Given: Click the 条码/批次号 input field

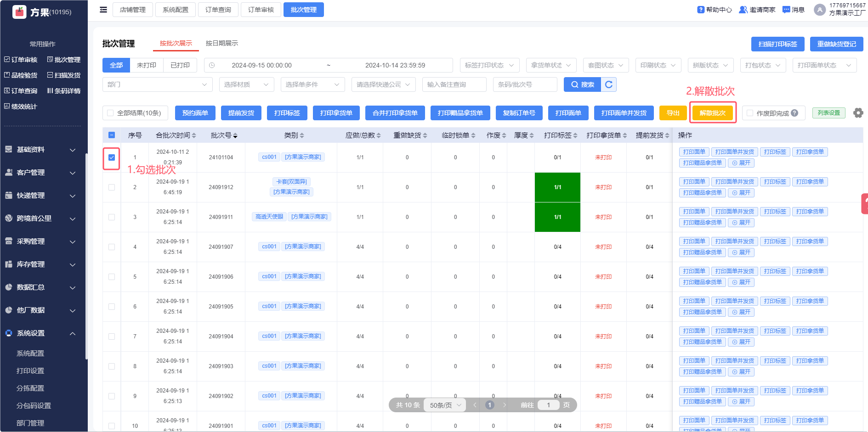Looking at the screenshot, I should tap(525, 84).
